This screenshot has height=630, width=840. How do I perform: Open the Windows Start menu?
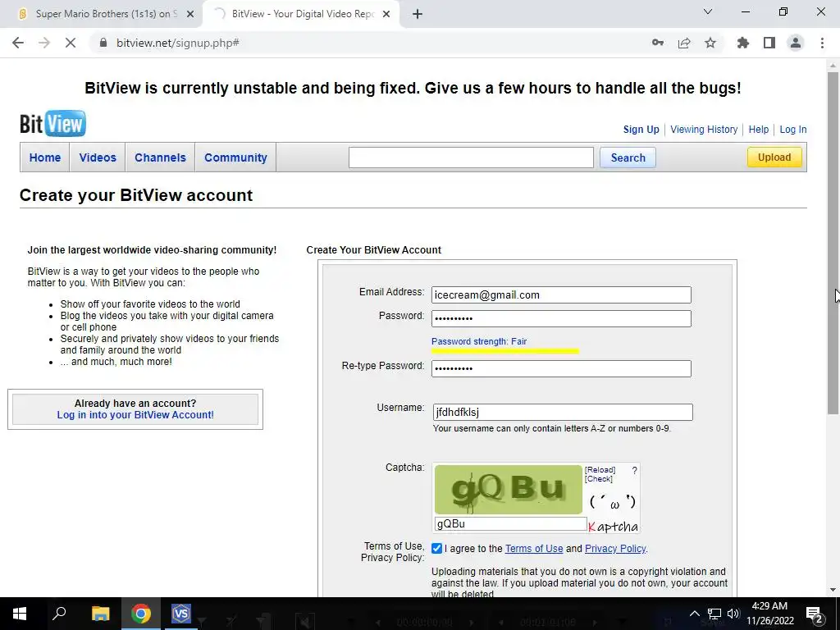20,614
